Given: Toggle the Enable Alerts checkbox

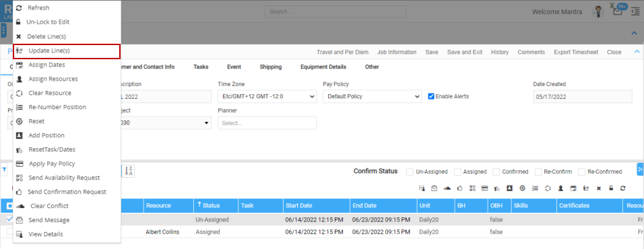Looking at the screenshot, I should pos(431,96).
